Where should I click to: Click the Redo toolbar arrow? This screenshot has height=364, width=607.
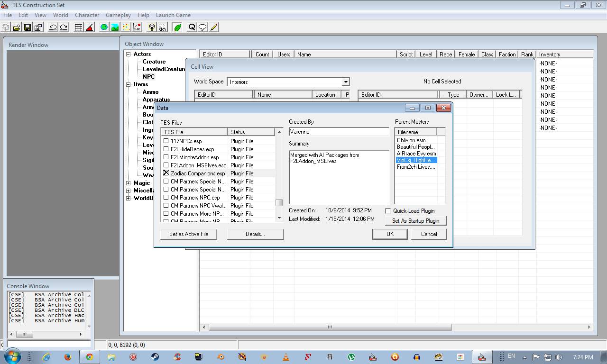tap(64, 27)
